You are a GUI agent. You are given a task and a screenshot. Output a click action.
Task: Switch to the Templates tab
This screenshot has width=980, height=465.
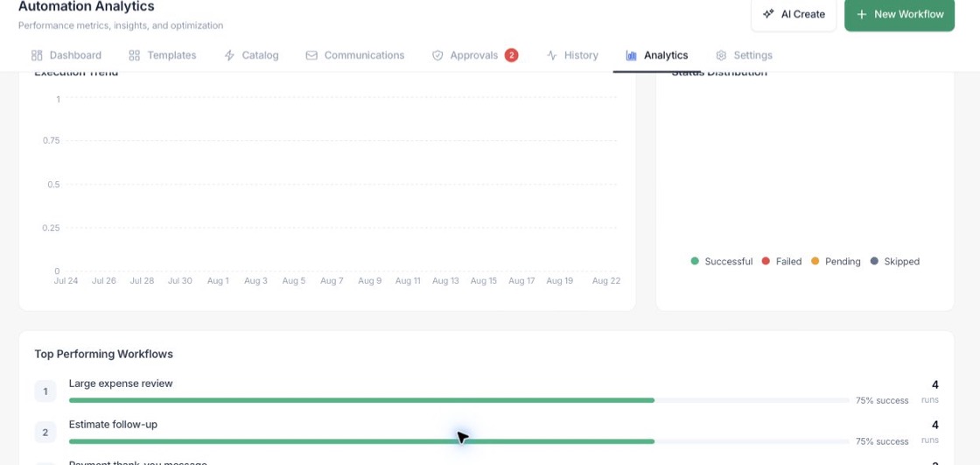163,55
